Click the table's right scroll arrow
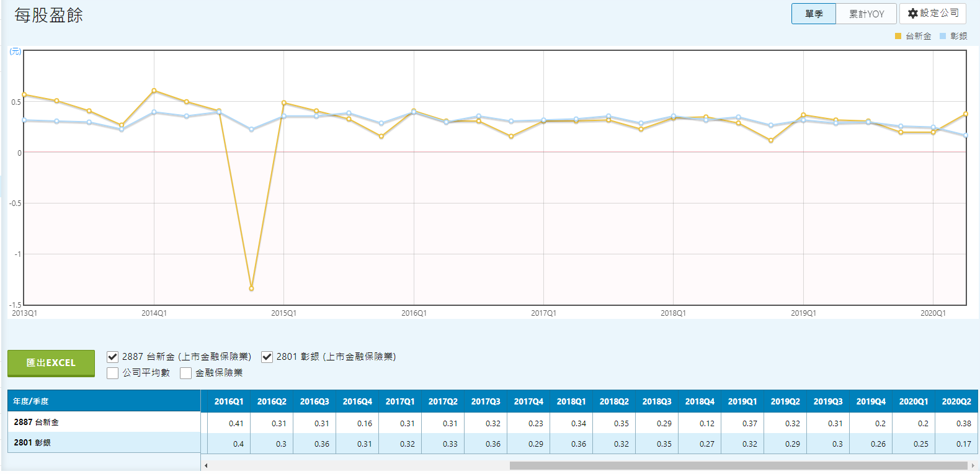Image resolution: width=980 pixels, height=474 pixels. point(973,465)
